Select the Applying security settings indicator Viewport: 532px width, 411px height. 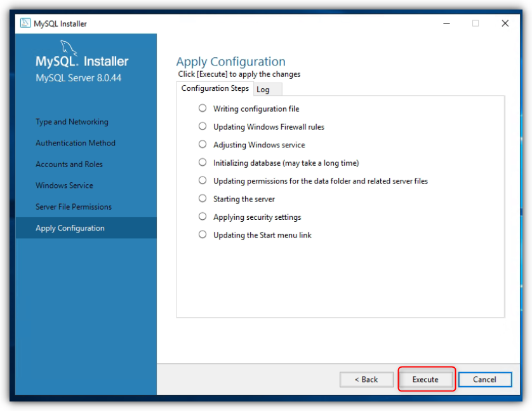point(203,216)
